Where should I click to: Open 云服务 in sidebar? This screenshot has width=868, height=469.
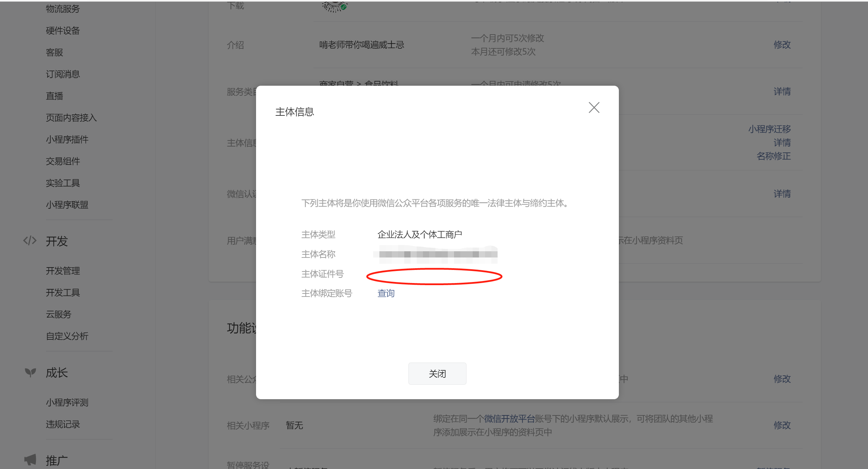click(x=58, y=314)
